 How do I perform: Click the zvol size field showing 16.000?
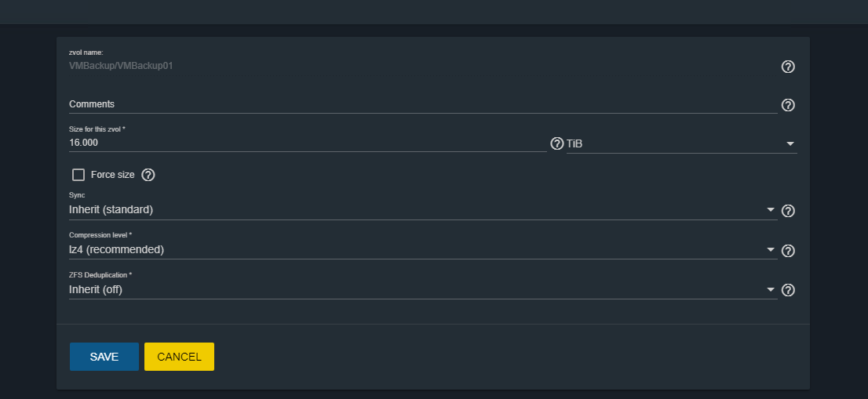(x=308, y=143)
